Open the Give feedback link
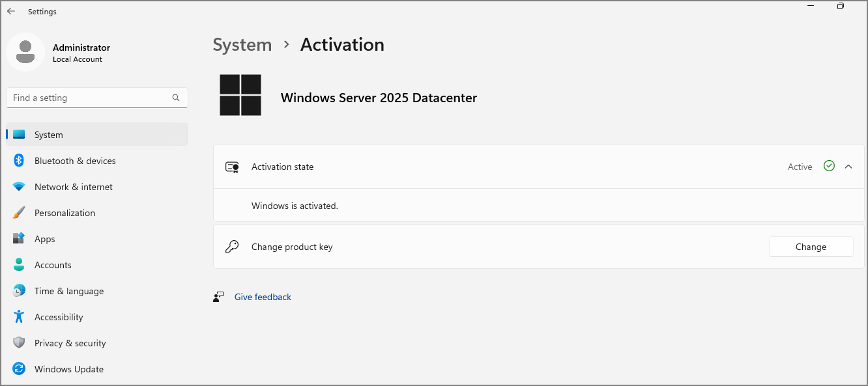 263,297
